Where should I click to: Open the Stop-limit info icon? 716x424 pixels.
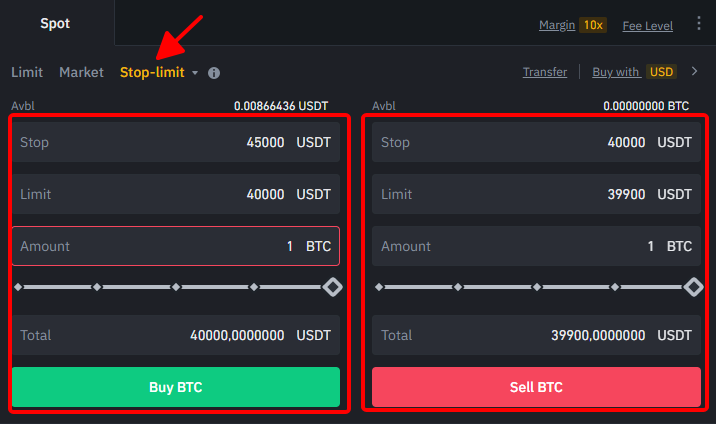pos(214,73)
